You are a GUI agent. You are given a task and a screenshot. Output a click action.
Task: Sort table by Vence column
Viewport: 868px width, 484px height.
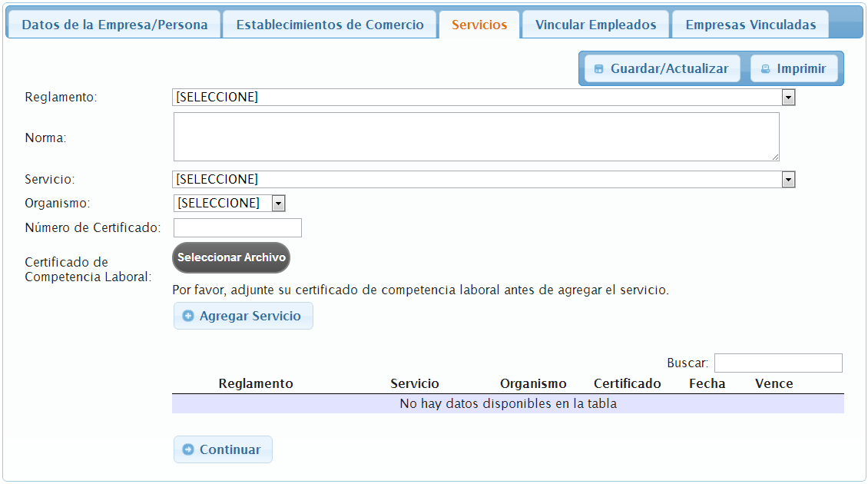click(x=774, y=384)
